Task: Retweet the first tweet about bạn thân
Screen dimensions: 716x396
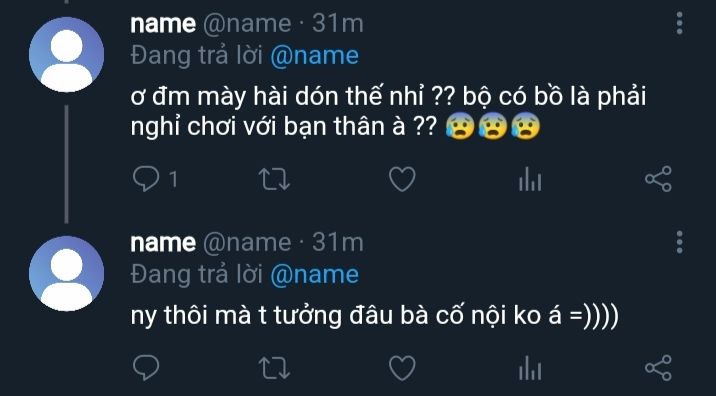Action: tap(274, 179)
